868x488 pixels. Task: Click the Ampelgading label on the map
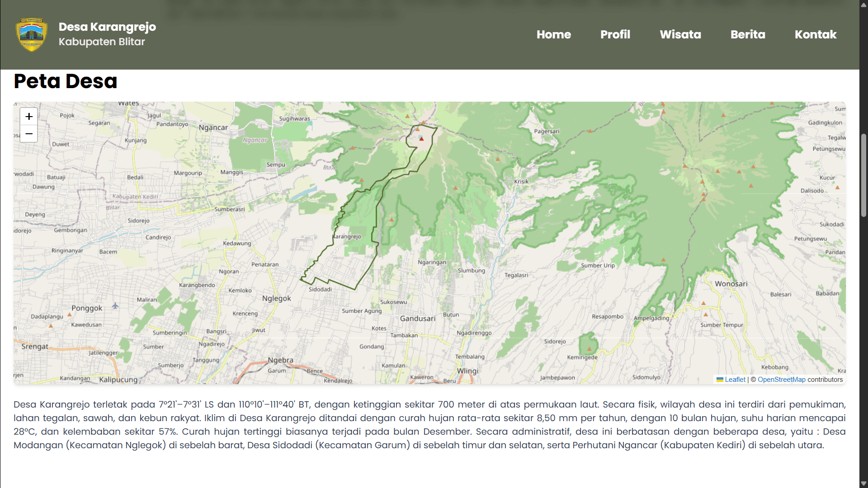coord(651,318)
